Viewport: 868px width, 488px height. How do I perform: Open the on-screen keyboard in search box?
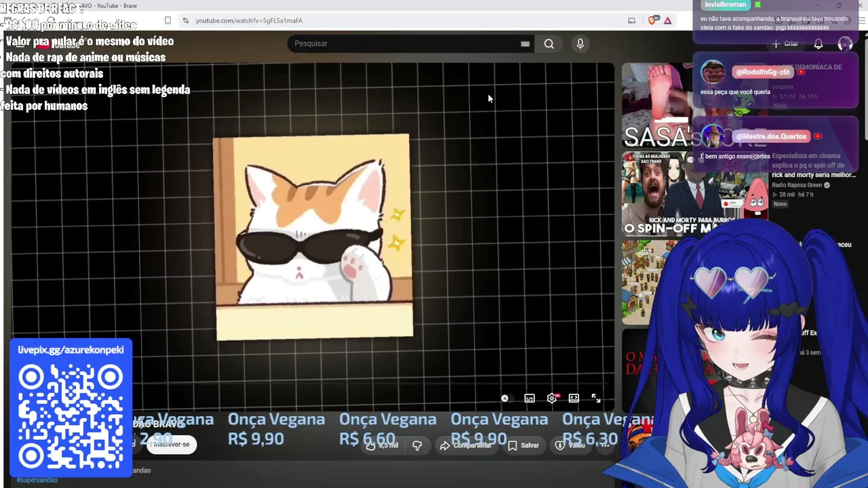point(525,44)
